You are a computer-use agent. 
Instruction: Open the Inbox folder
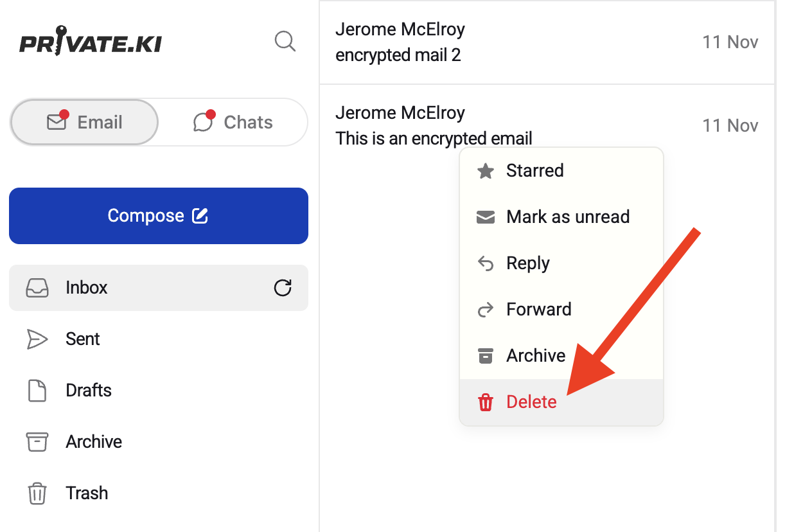coord(87,288)
